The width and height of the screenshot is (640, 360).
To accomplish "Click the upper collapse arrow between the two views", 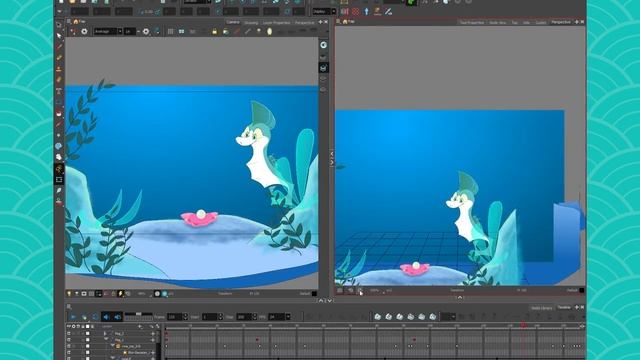I will [x=331, y=154].
